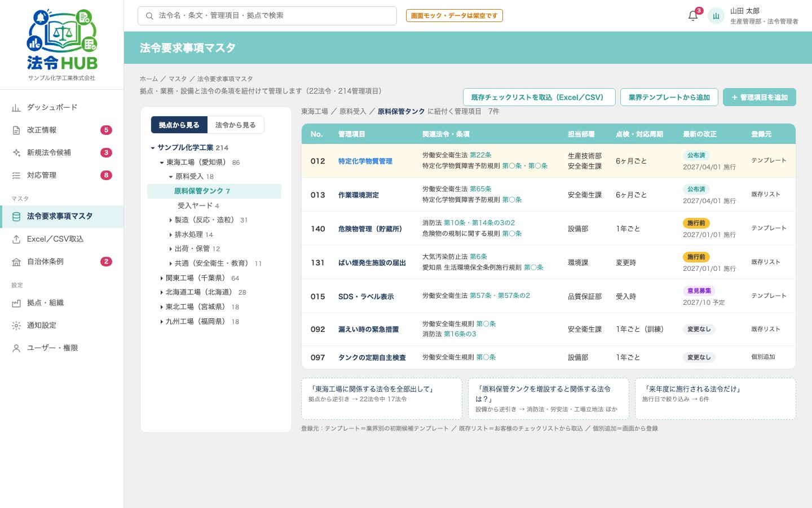Click 東海工場に関係する法令を全部出して card
The width and height of the screenshot is (812, 508).
pyautogui.click(x=382, y=398)
